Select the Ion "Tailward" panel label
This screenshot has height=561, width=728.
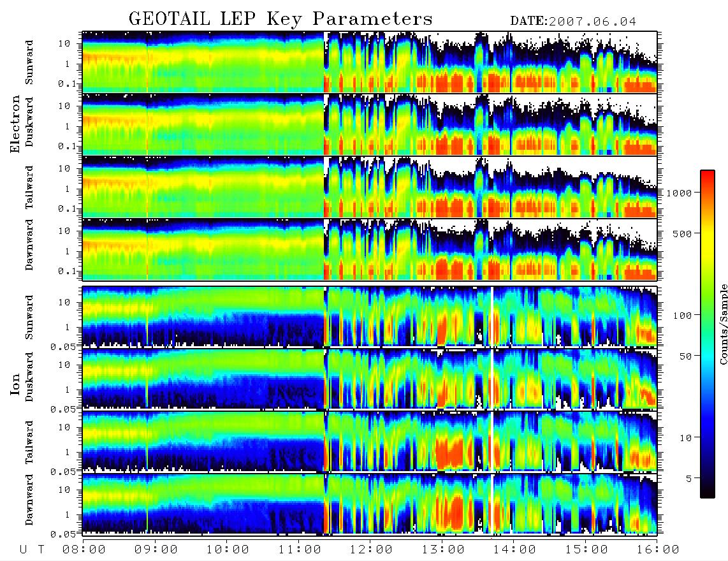click(29, 442)
